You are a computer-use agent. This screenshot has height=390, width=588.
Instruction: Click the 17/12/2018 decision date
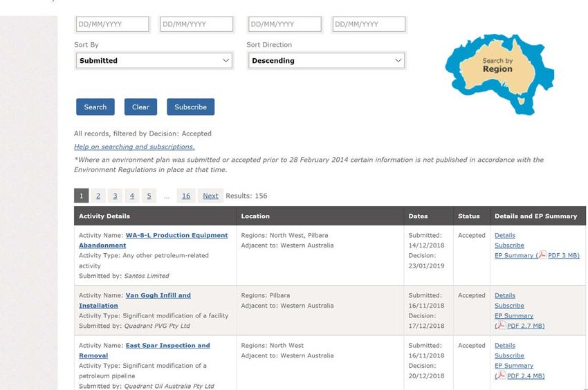tap(426, 326)
